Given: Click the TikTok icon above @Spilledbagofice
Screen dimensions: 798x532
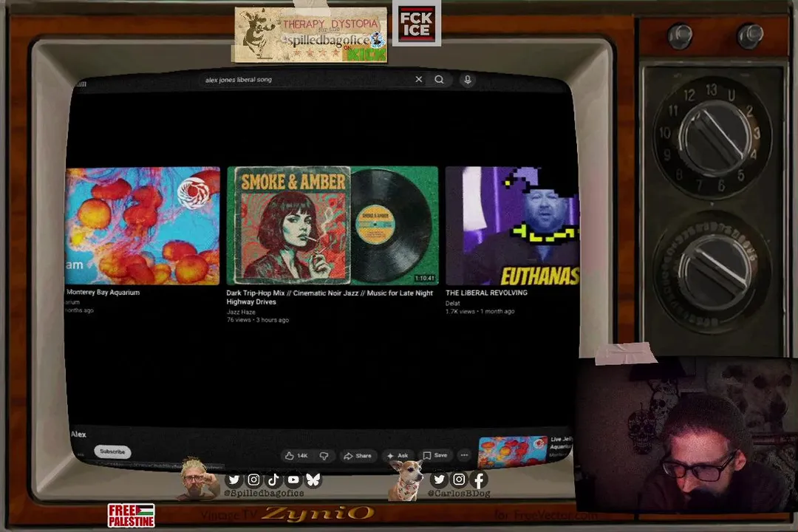Looking at the screenshot, I should (273, 480).
